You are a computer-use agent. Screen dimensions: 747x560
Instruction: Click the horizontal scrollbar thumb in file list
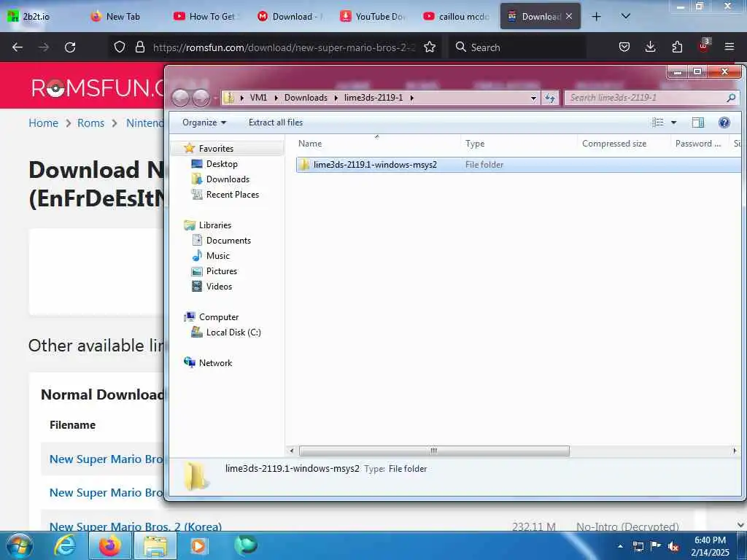coord(433,451)
